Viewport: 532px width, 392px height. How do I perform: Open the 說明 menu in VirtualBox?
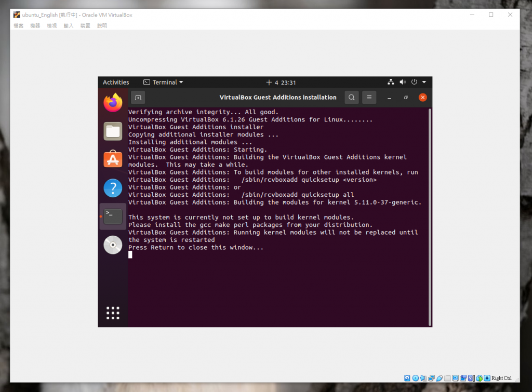coord(102,26)
